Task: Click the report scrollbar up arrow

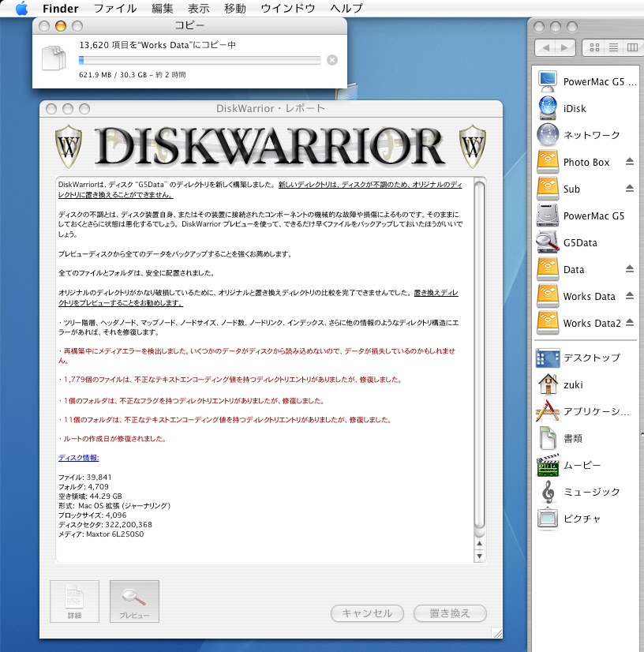Action: [x=479, y=543]
